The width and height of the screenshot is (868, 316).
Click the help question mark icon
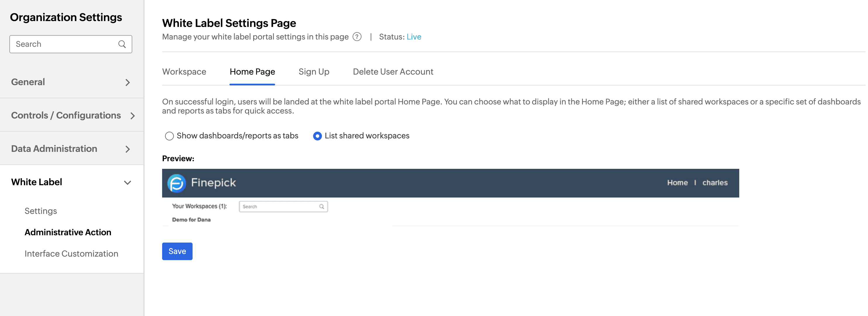[x=357, y=37]
